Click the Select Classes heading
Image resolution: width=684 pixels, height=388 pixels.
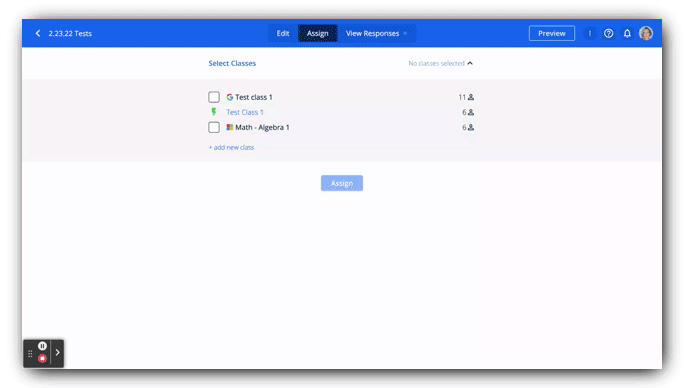coord(232,63)
